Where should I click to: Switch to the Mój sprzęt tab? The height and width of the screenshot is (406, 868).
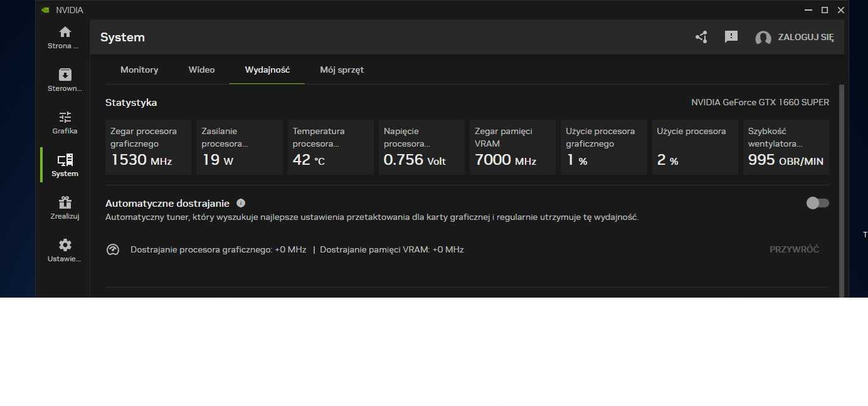click(342, 70)
